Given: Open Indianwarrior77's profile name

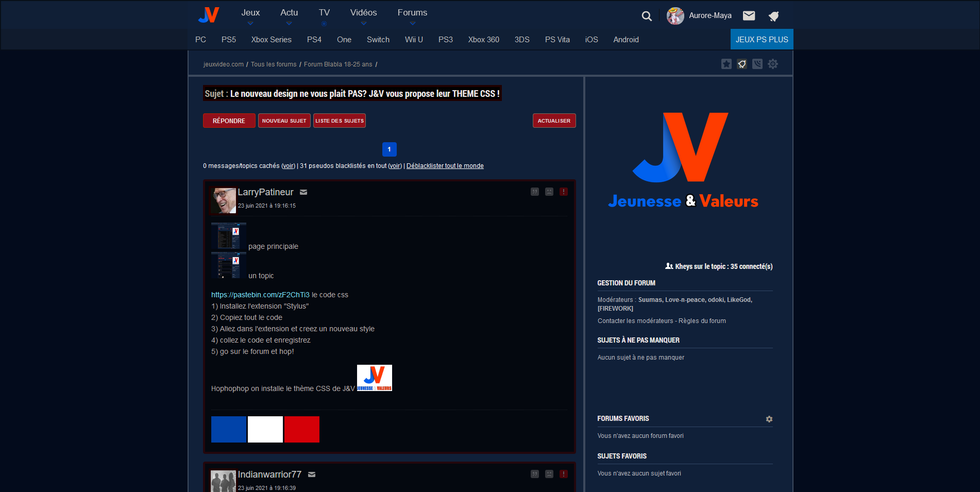Looking at the screenshot, I should click(269, 474).
